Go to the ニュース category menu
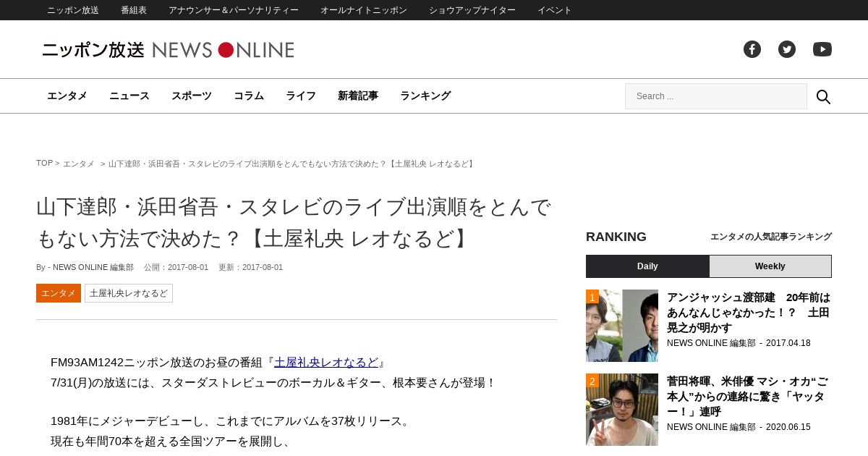The height and width of the screenshot is (456, 868). click(x=129, y=96)
